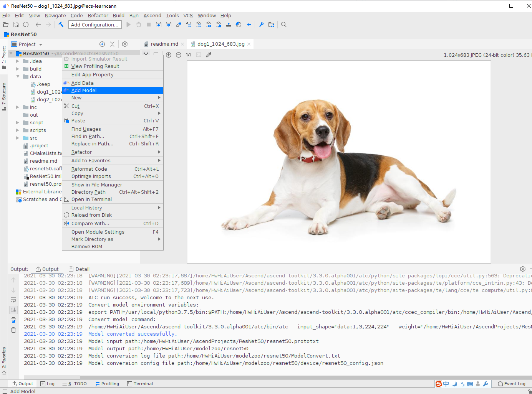Click the zoom in icon in image editor

click(x=169, y=55)
